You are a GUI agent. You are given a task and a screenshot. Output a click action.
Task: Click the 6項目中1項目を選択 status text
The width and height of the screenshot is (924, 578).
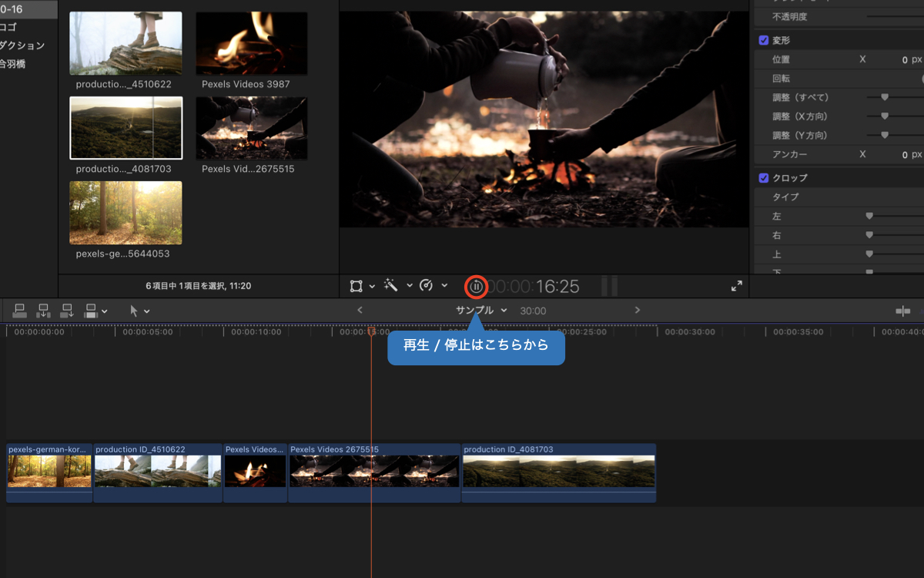[x=199, y=286]
